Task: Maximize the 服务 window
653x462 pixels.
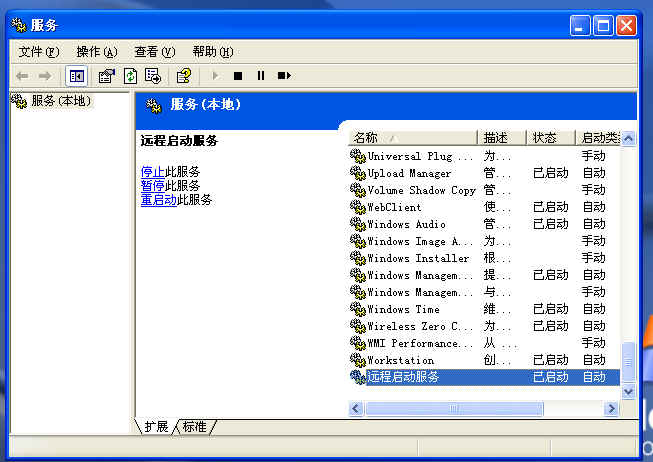Action: (603, 26)
